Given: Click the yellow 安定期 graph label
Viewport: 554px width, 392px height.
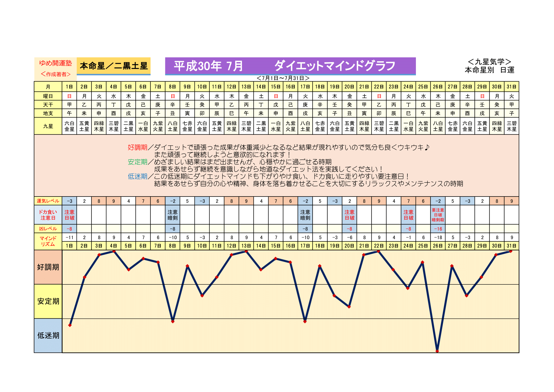Looking at the screenshot, I should pyautogui.click(x=48, y=301).
